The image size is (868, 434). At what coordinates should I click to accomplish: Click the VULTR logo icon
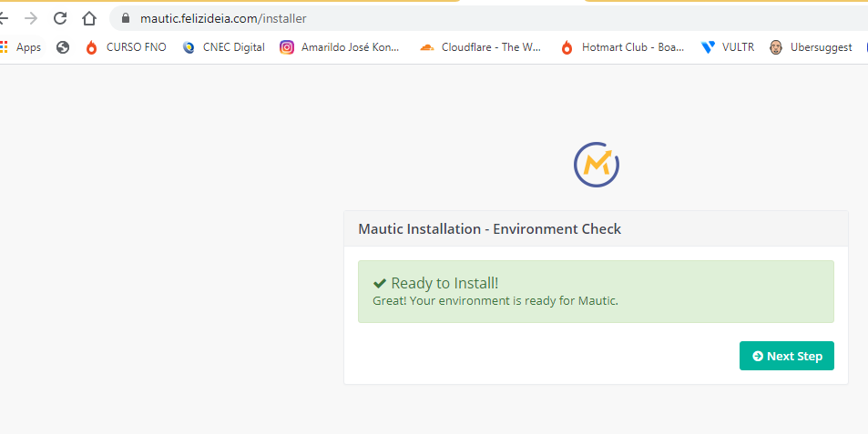pyautogui.click(x=708, y=47)
